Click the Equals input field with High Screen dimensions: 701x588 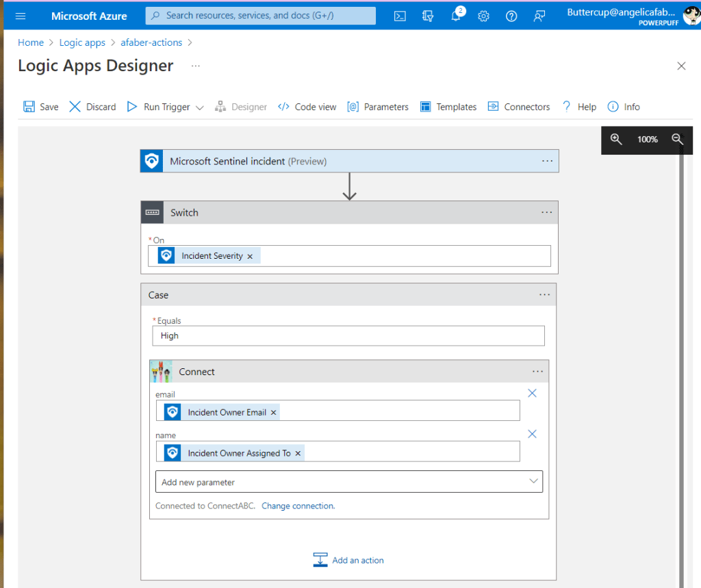click(348, 335)
